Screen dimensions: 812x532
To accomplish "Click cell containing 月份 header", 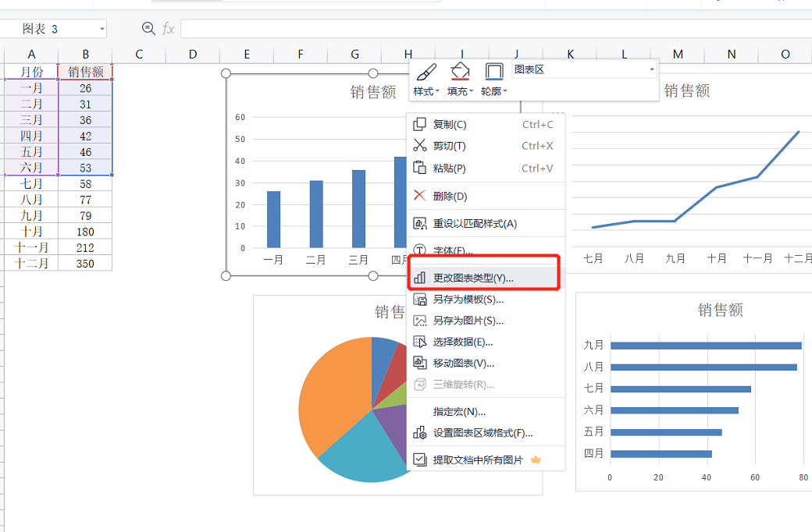I will [x=31, y=72].
